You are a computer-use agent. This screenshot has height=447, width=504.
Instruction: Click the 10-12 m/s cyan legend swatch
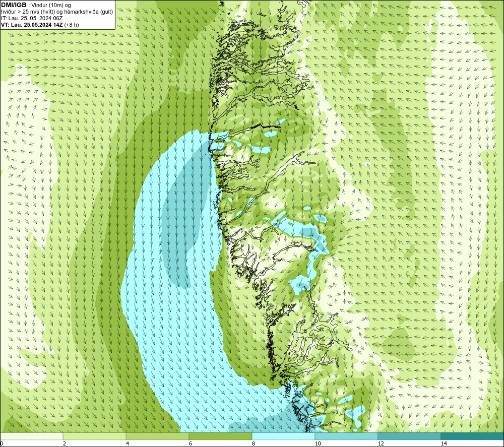[x=347, y=436]
